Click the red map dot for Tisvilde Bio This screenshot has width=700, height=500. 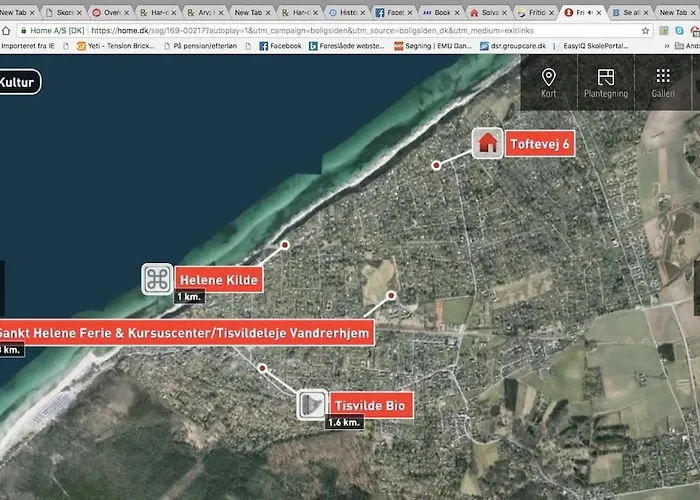262,368
